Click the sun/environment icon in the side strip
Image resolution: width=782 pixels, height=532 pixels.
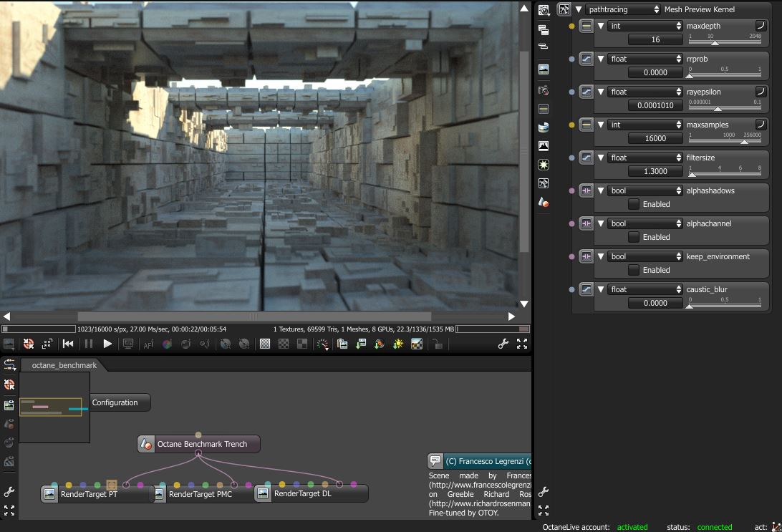[x=544, y=165]
